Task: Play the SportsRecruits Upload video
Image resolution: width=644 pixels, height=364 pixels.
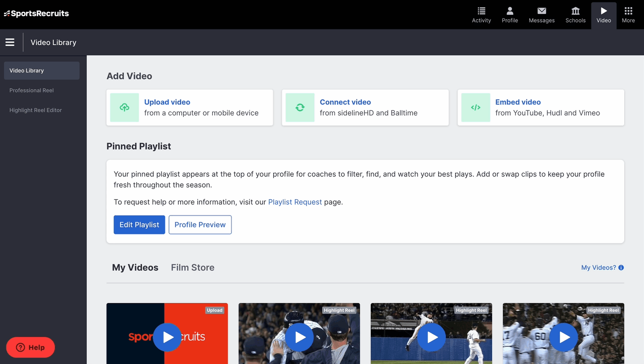Action: 167,337
